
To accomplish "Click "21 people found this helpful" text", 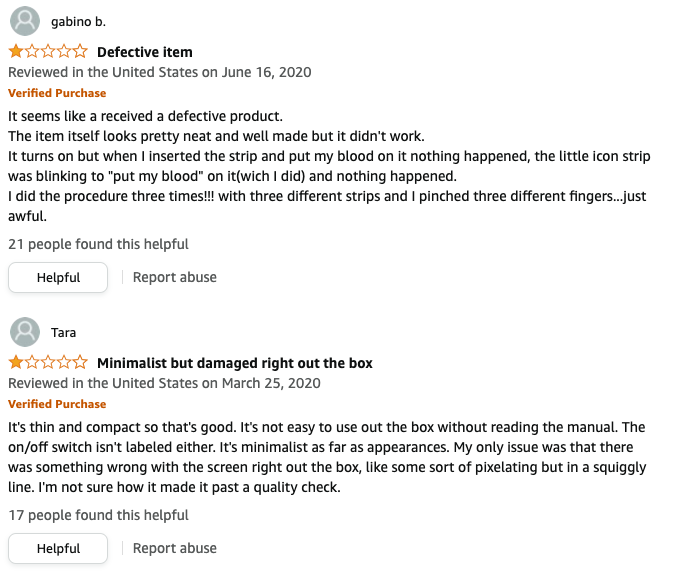I will tap(98, 244).
